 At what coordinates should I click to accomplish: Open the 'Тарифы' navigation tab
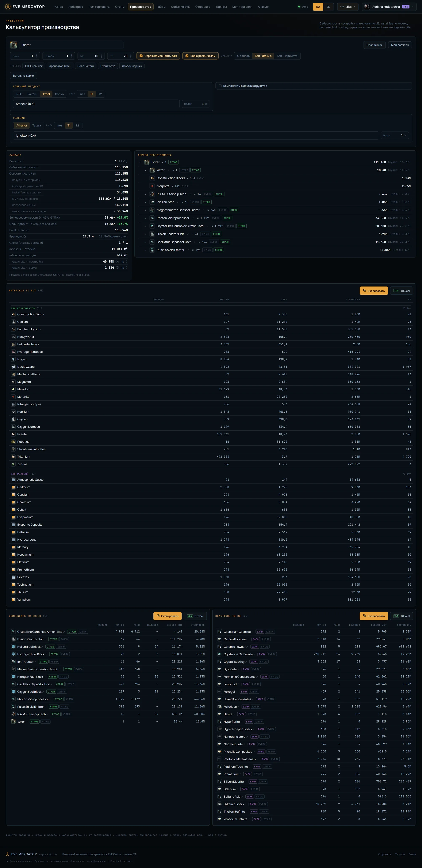[x=221, y=7]
